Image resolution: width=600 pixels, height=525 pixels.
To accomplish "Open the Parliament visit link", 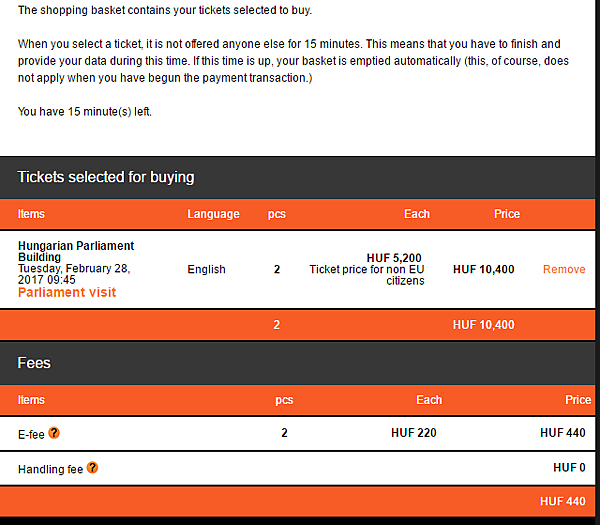I will pos(67,292).
